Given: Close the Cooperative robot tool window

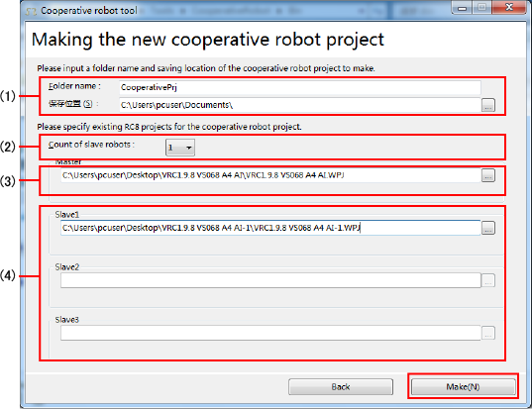Looking at the screenshot, I should (509, 7).
